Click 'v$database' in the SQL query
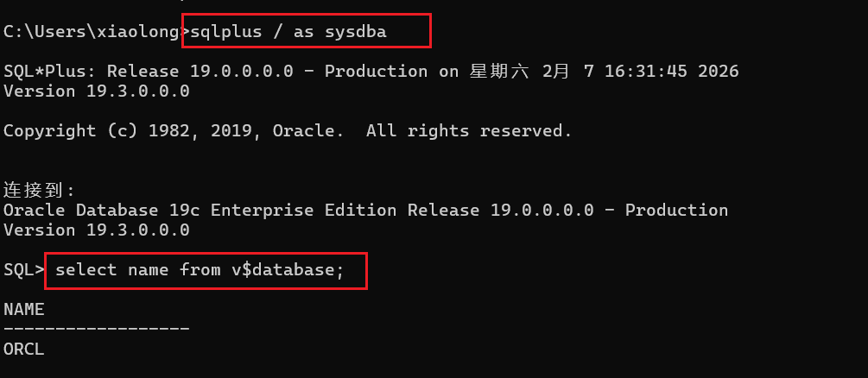The height and width of the screenshot is (378, 868). pyautogui.click(x=283, y=270)
